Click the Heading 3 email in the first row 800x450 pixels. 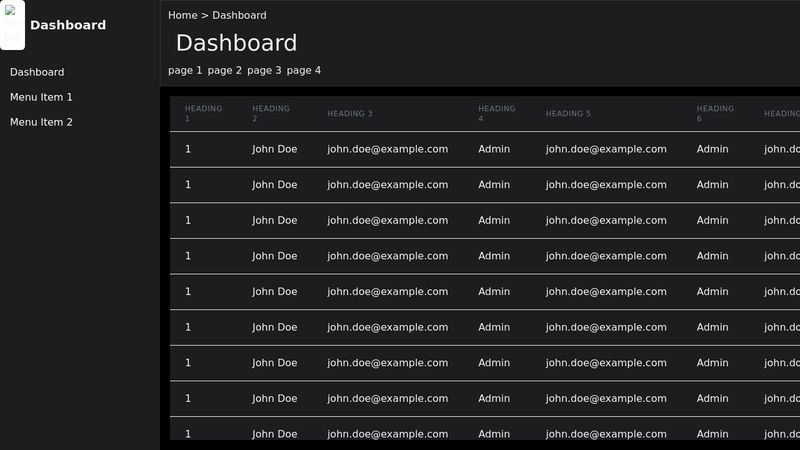387,149
